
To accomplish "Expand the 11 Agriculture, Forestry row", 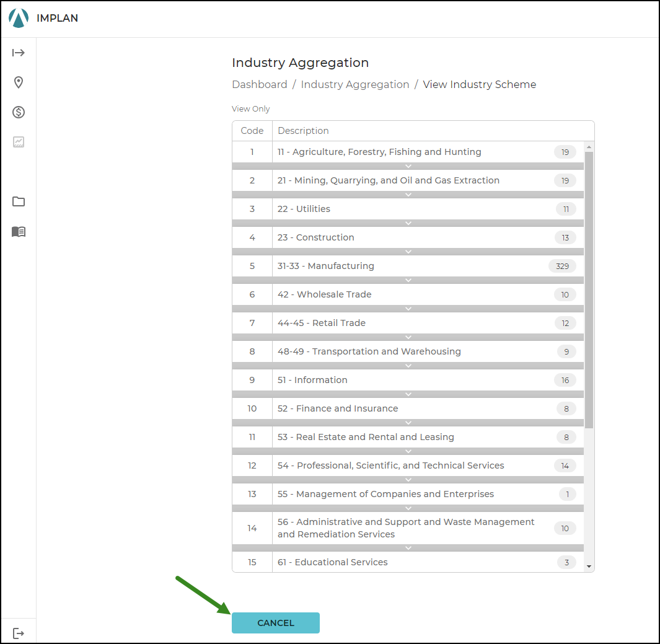I will pyautogui.click(x=408, y=166).
